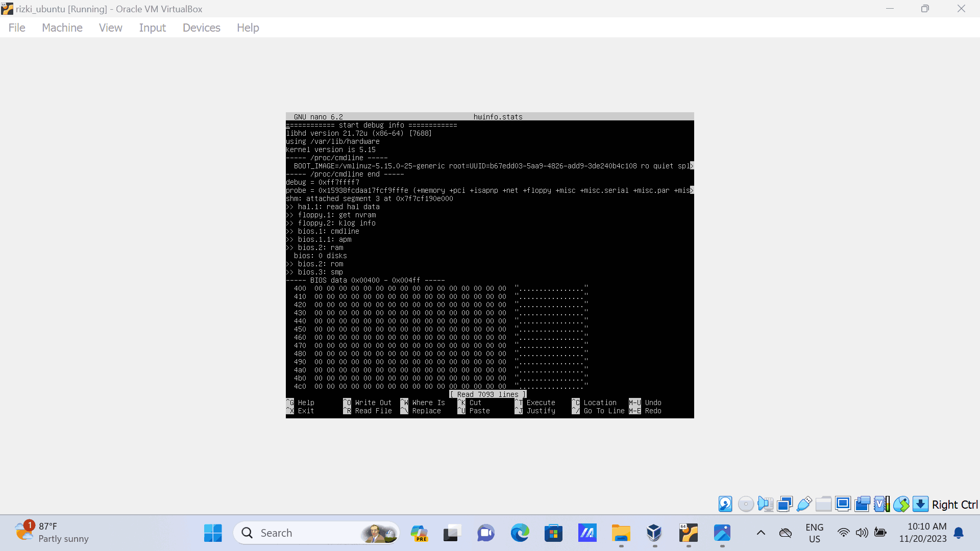The width and height of the screenshot is (980, 551).
Task: Click the 'M-U Undo' nano shortcut
Action: tap(645, 403)
